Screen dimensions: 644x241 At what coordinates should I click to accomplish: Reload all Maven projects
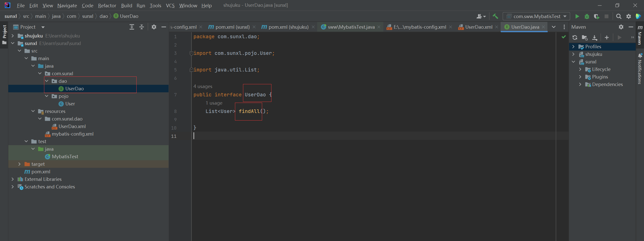point(575,37)
